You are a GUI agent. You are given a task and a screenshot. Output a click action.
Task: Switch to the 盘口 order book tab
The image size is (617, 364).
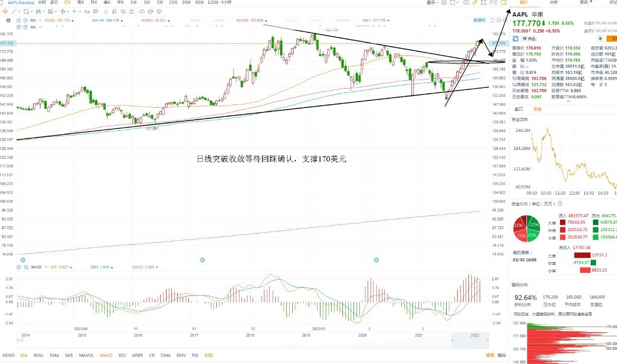pyautogui.click(x=519, y=109)
